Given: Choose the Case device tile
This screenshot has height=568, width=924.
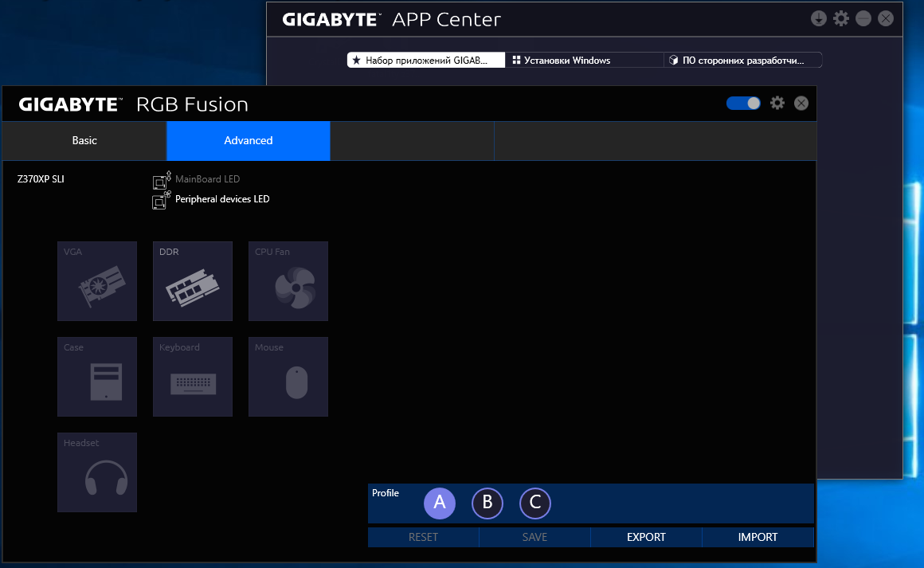Looking at the screenshot, I should 97,377.
